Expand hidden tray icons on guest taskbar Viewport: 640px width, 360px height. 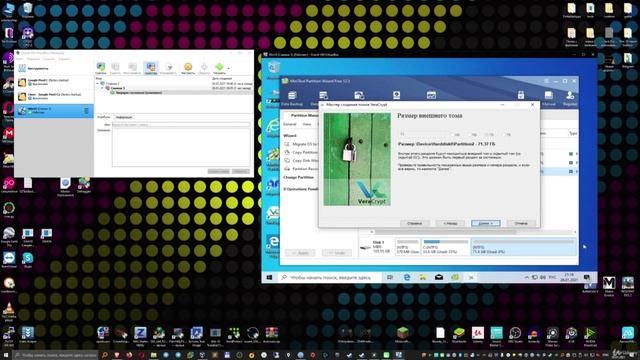527,278
